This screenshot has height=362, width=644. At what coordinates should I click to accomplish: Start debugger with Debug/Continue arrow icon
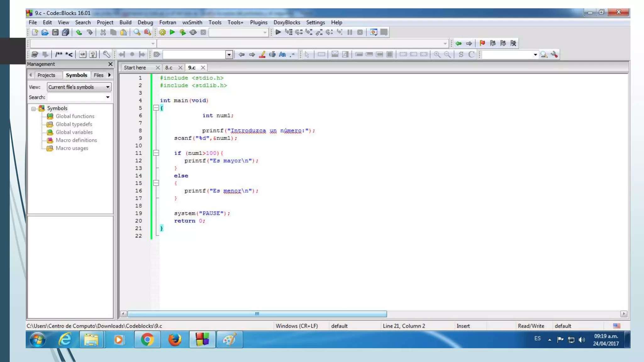[278, 32]
